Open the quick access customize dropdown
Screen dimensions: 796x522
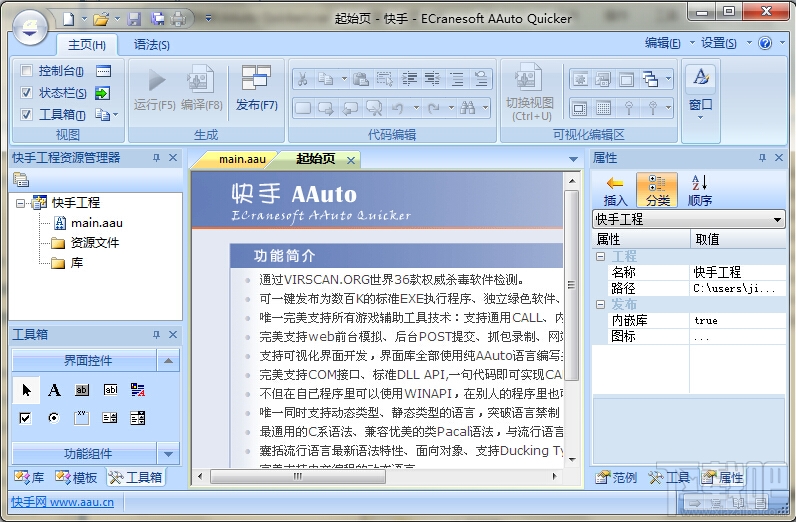point(208,19)
